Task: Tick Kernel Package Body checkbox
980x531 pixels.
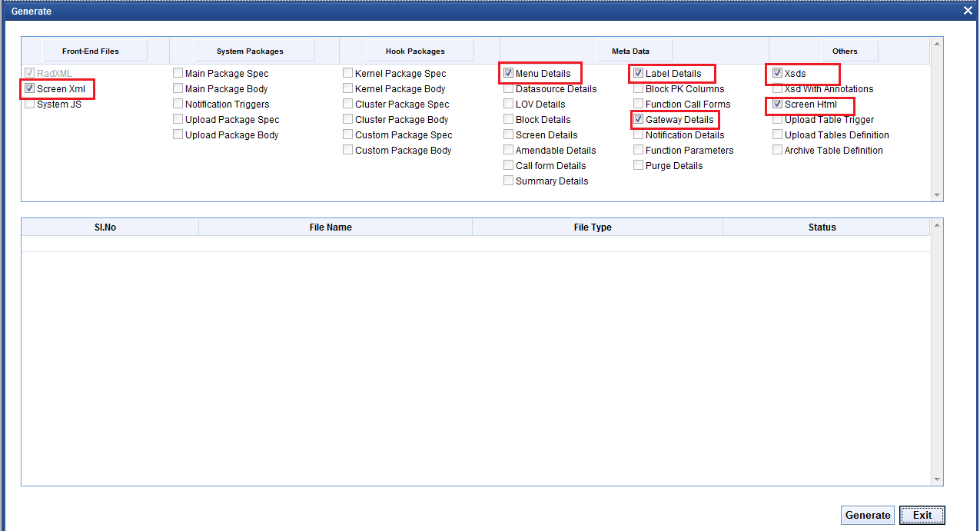Action: pyautogui.click(x=348, y=89)
